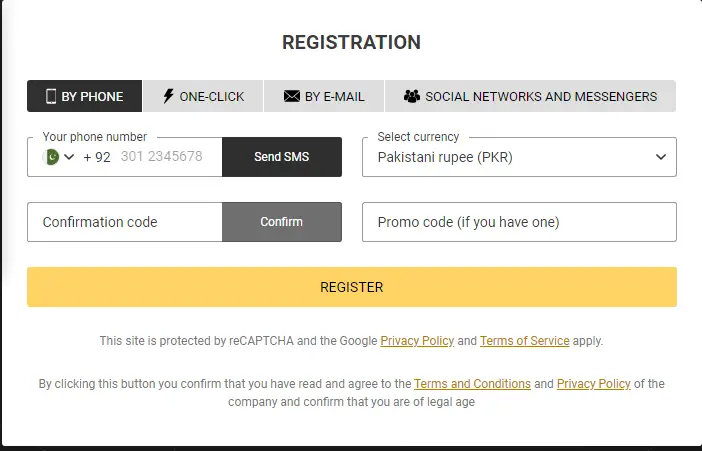Open the Terms and Conditions link

click(x=472, y=384)
